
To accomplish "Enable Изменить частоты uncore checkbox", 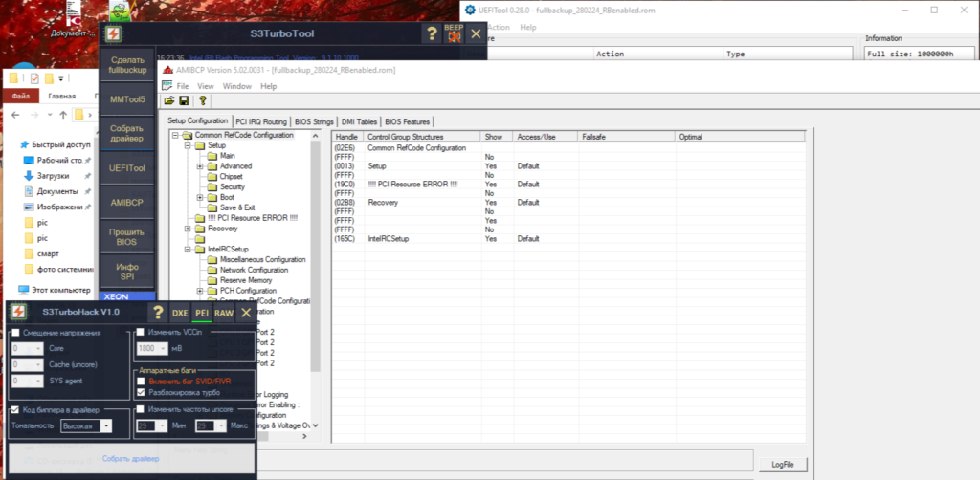I will (x=141, y=409).
